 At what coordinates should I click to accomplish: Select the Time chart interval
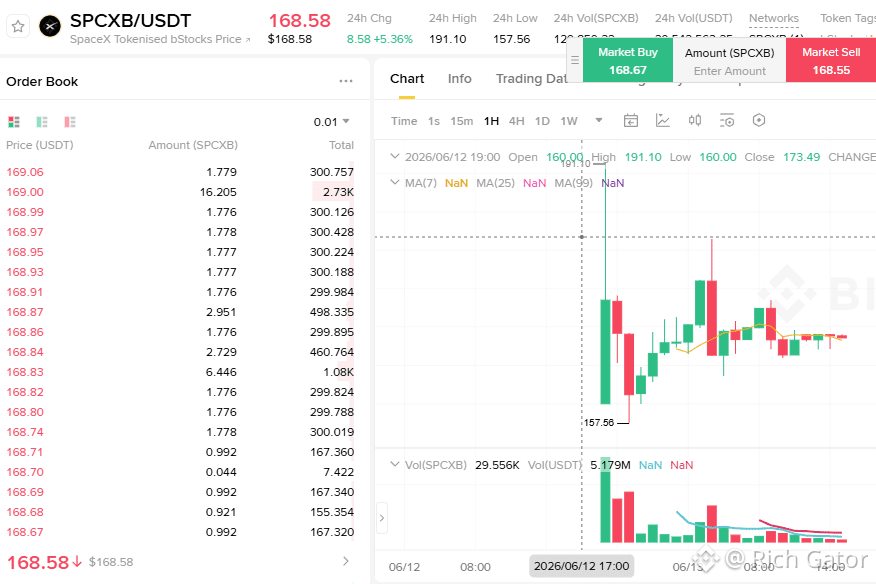point(404,121)
